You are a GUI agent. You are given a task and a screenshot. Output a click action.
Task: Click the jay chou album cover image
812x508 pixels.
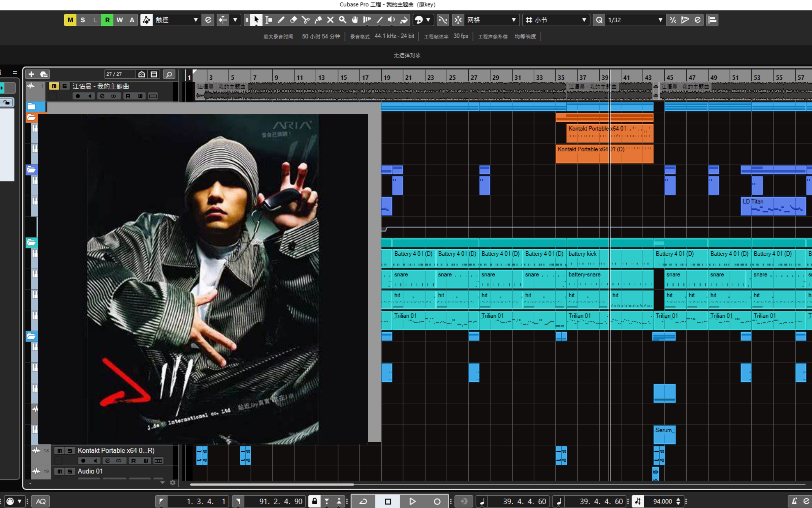coord(203,279)
